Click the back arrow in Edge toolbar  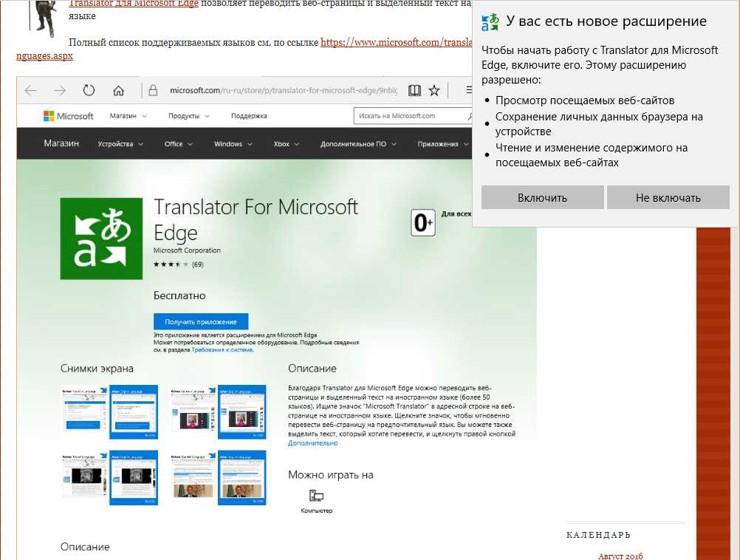pos(30,90)
